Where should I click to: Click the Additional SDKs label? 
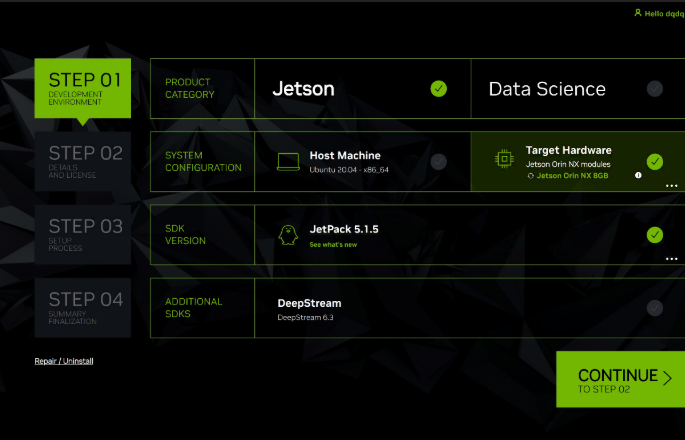pyautogui.click(x=194, y=308)
